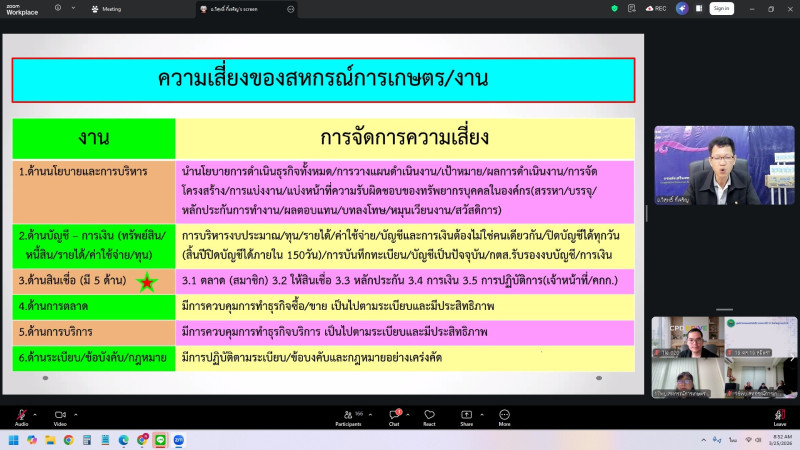Unmute the microphone Audio button
This screenshot has width=800, height=450.
pyautogui.click(x=21, y=414)
